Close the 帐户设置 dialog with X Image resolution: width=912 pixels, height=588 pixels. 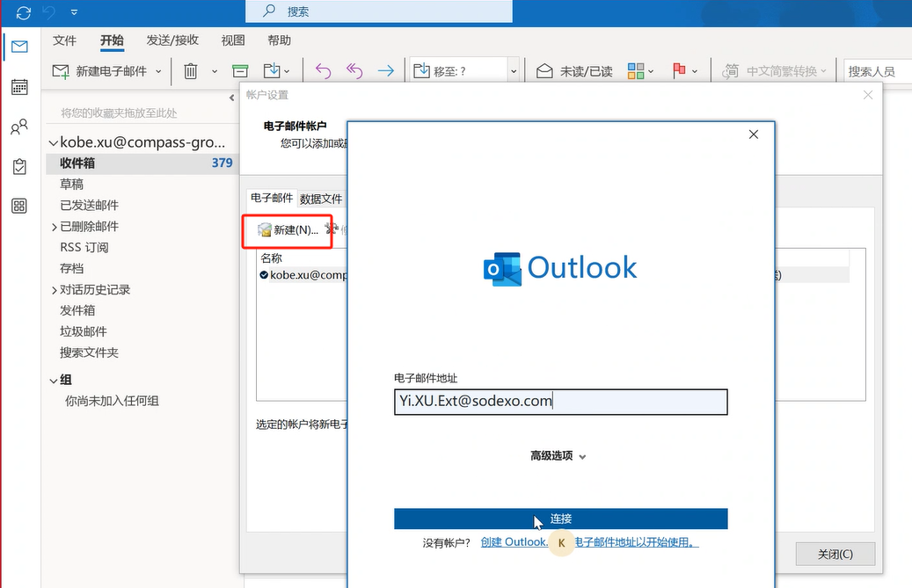868,95
